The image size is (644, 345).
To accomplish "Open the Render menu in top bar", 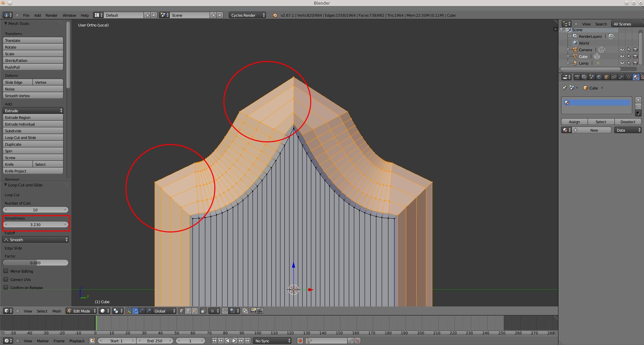I will coord(51,15).
